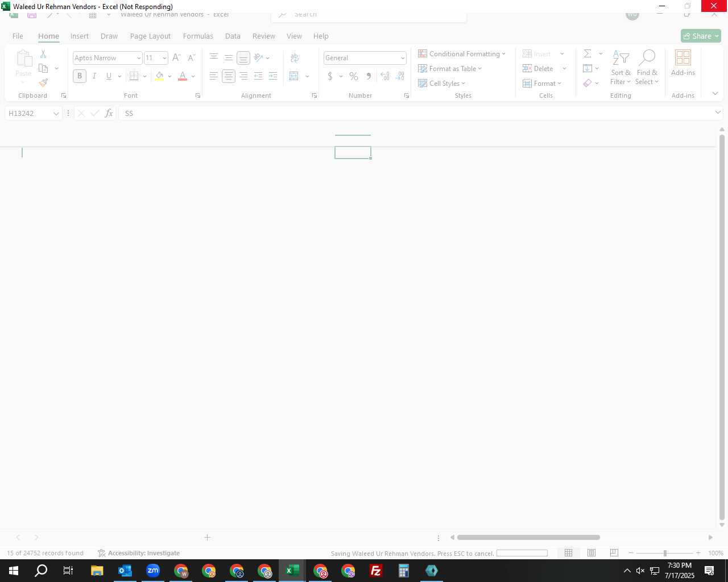
Task: Apply Percent Style format
Action: click(x=354, y=76)
